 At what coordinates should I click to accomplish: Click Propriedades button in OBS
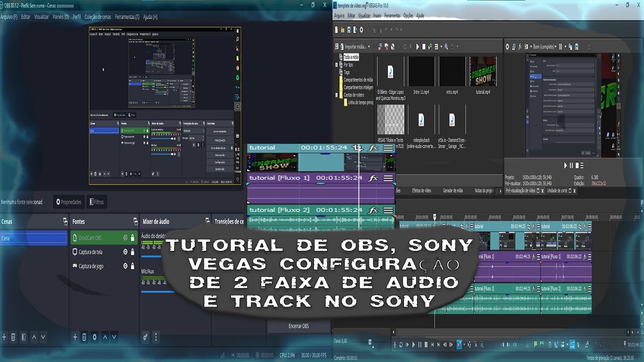pyautogui.click(x=69, y=202)
